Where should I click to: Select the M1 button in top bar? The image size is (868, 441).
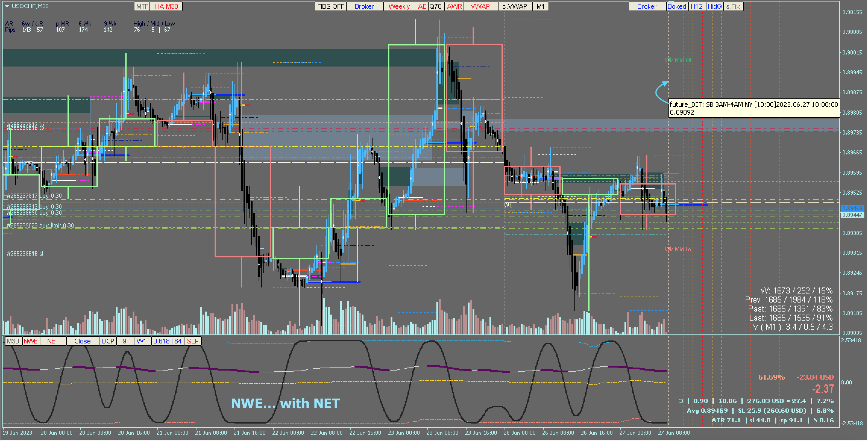(x=540, y=6)
